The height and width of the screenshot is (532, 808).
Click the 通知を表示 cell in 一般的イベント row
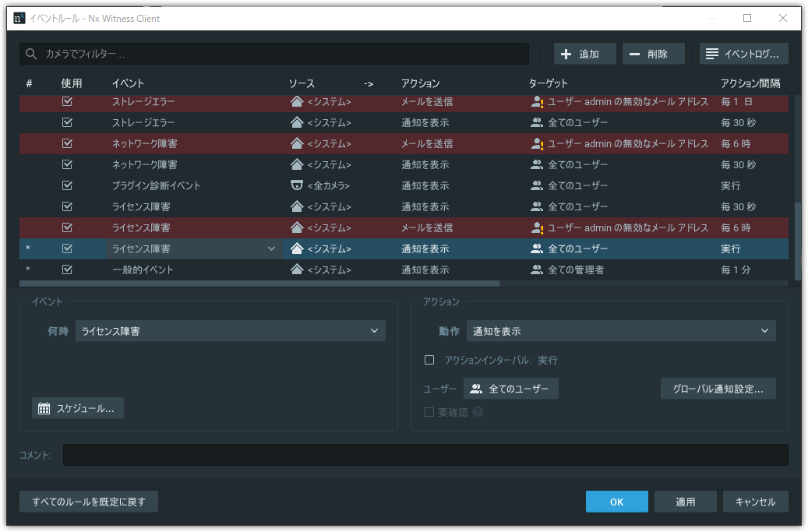point(425,270)
